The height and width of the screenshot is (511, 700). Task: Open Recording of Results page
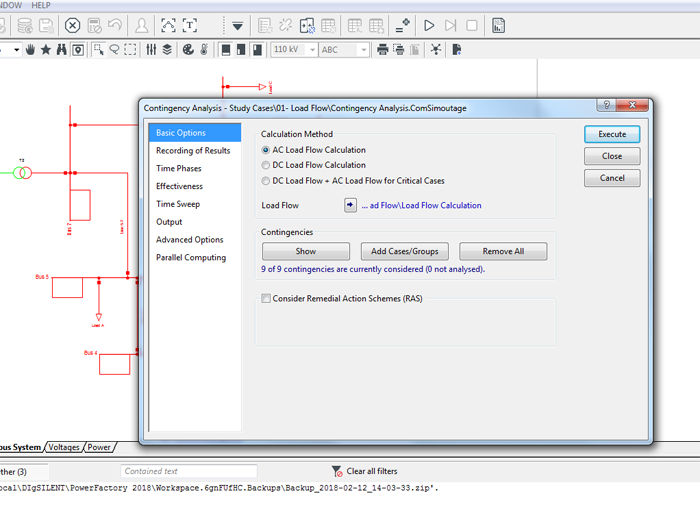click(x=193, y=151)
